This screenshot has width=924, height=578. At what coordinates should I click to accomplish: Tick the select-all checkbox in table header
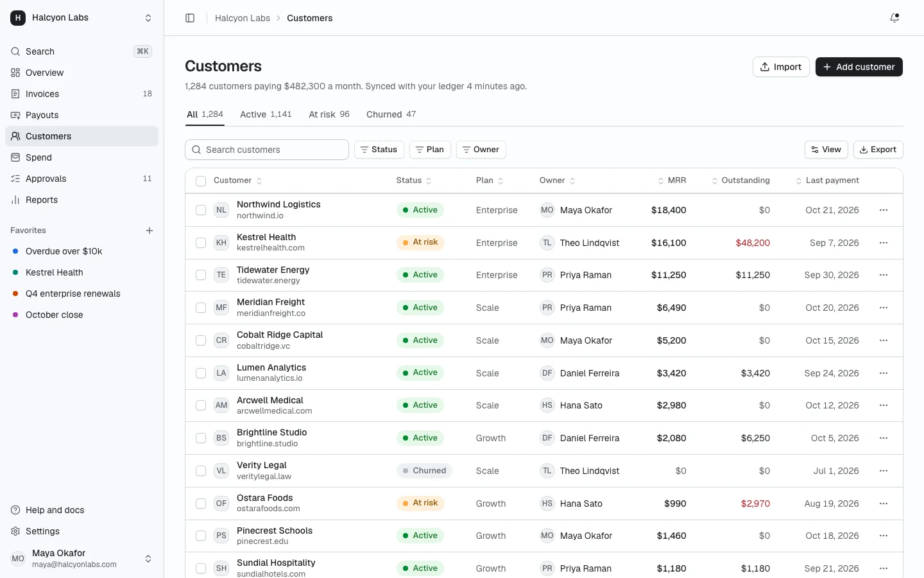tap(201, 181)
